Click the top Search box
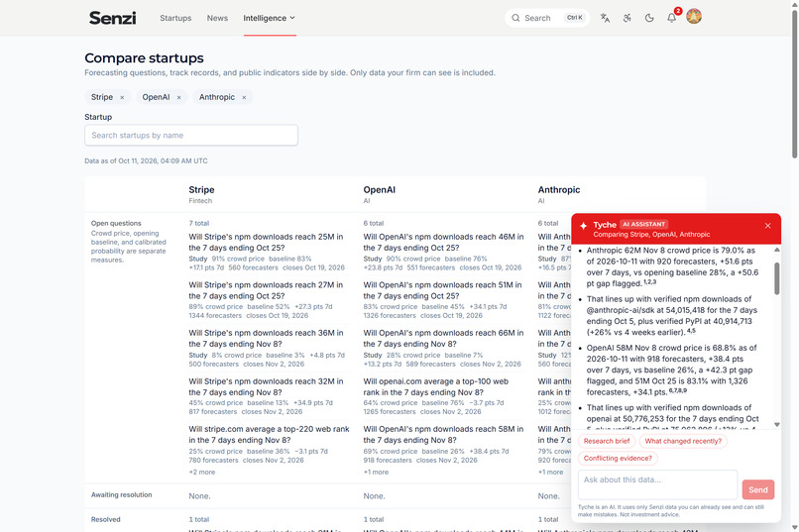Screen dimensions: 799x532 click(x=547, y=18)
